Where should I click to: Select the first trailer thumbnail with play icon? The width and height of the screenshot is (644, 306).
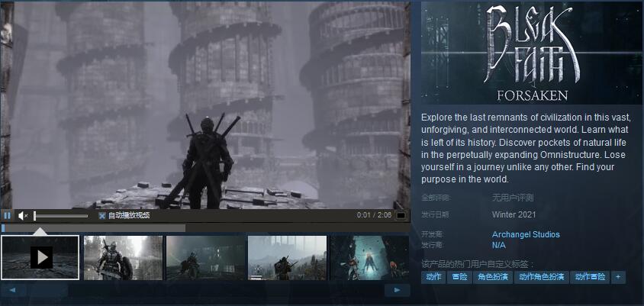coord(40,257)
